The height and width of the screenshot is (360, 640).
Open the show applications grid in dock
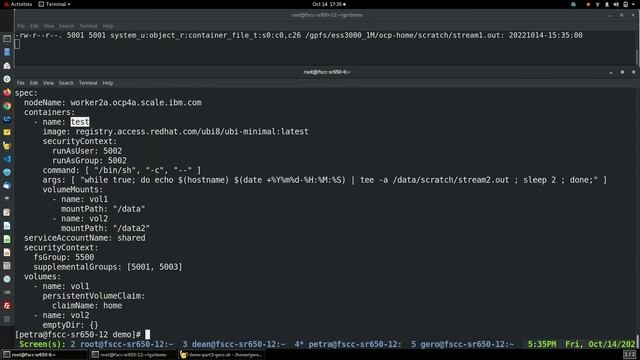7,319
